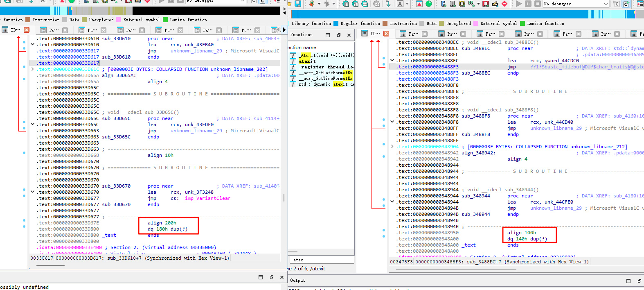The image size is (644, 290).
Task: Click the blue down-arrow jump icon
Action: [388, 4]
